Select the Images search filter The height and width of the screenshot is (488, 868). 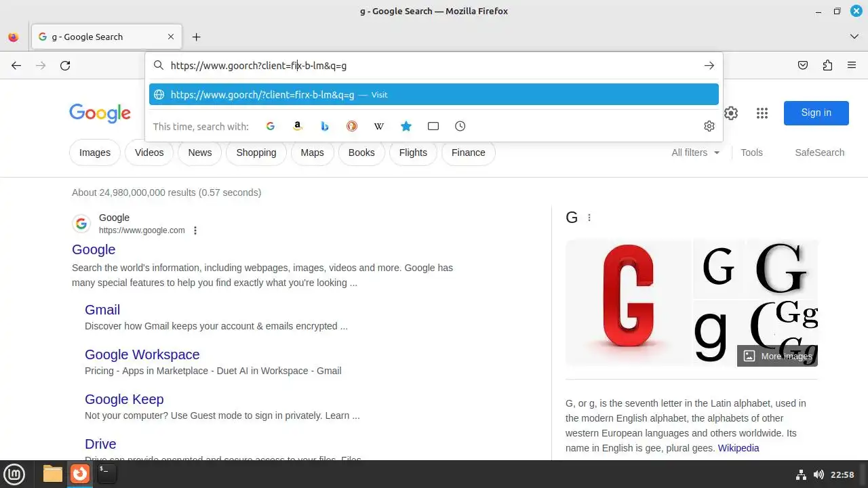coord(95,152)
